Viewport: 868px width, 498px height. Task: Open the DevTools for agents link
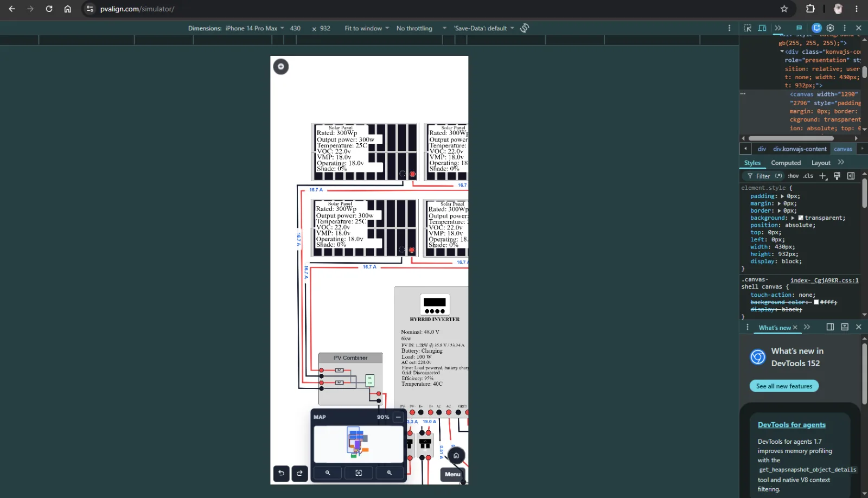pos(792,425)
